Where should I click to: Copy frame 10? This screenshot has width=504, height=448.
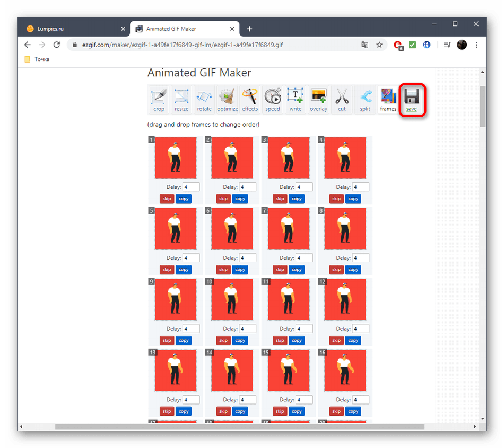coord(240,341)
